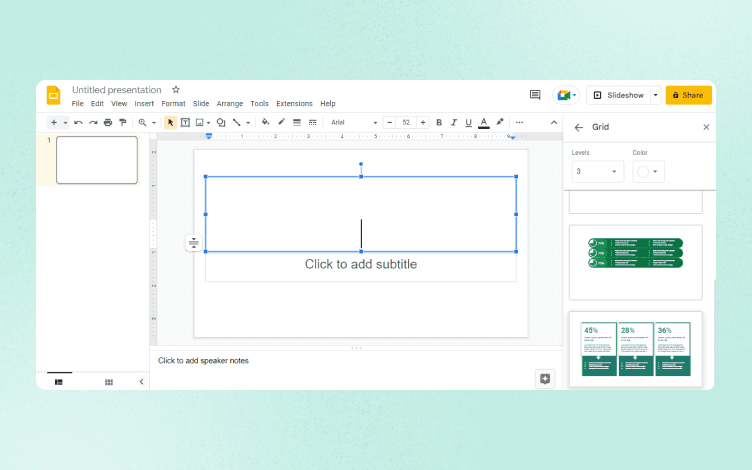Open the Insert menu
Viewport: 752px width, 470px height.
(x=144, y=104)
